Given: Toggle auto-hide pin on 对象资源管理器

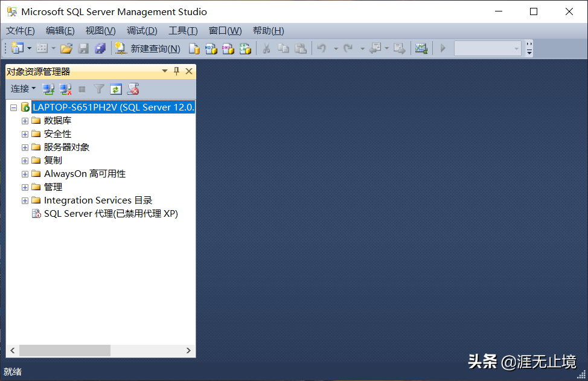Looking at the screenshot, I should pos(177,71).
